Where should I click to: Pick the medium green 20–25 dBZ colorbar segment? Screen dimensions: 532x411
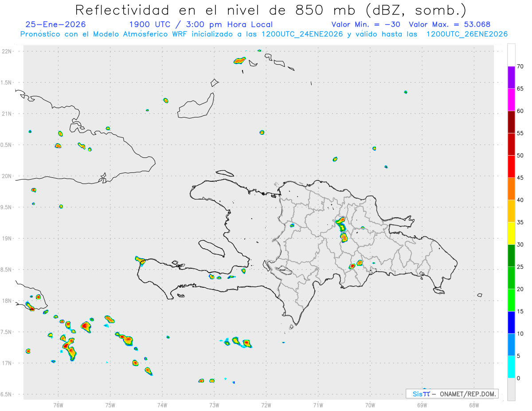click(511, 278)
